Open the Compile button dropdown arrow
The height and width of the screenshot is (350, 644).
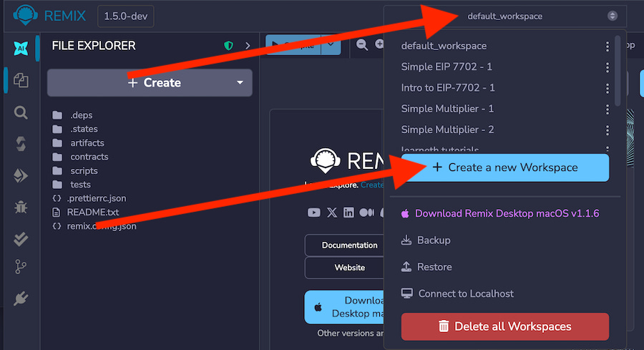pos(331,44)
